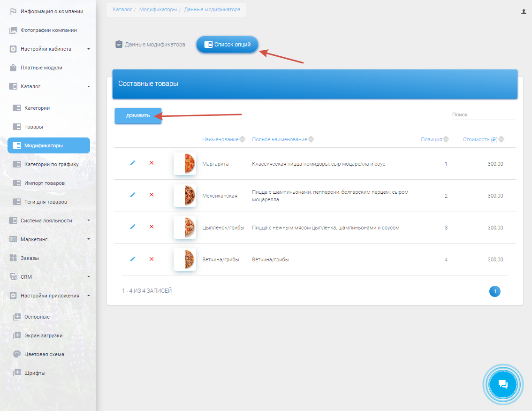This screenshot has height=411, width=532.
Task: Click the Поиск search field
Action: point(483,114)
